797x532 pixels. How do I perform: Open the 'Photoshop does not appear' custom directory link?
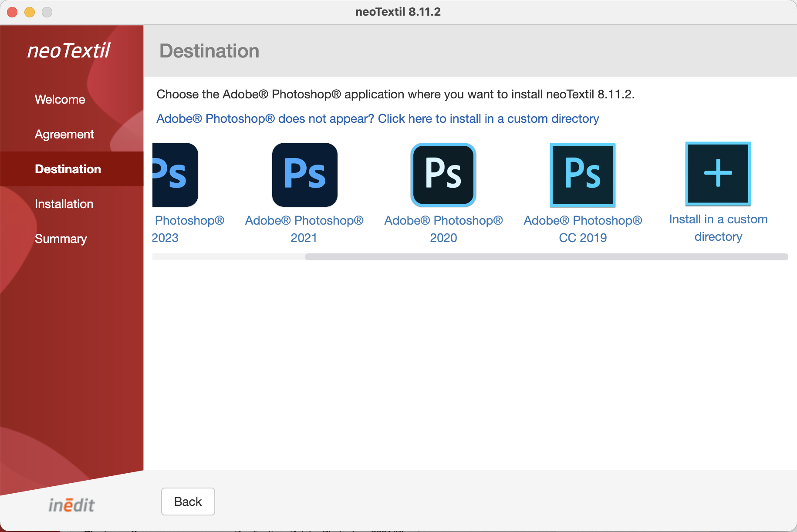click(378, 118)
